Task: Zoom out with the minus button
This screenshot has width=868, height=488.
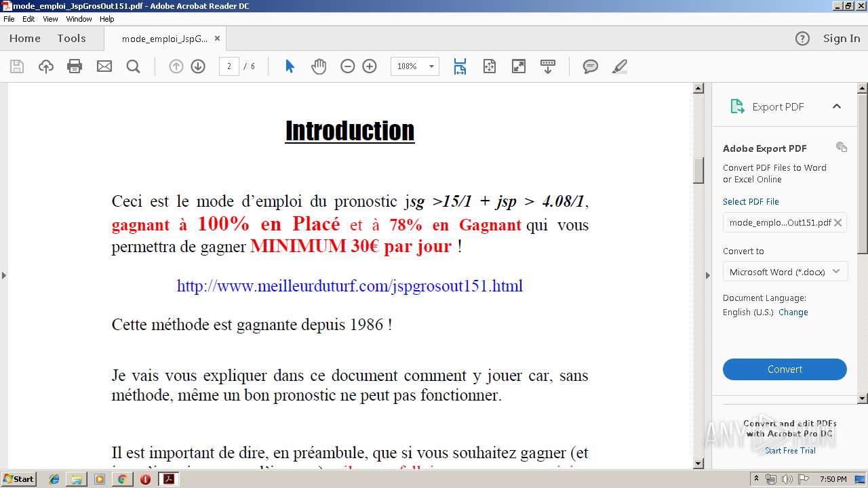Action: click(348, 66)
